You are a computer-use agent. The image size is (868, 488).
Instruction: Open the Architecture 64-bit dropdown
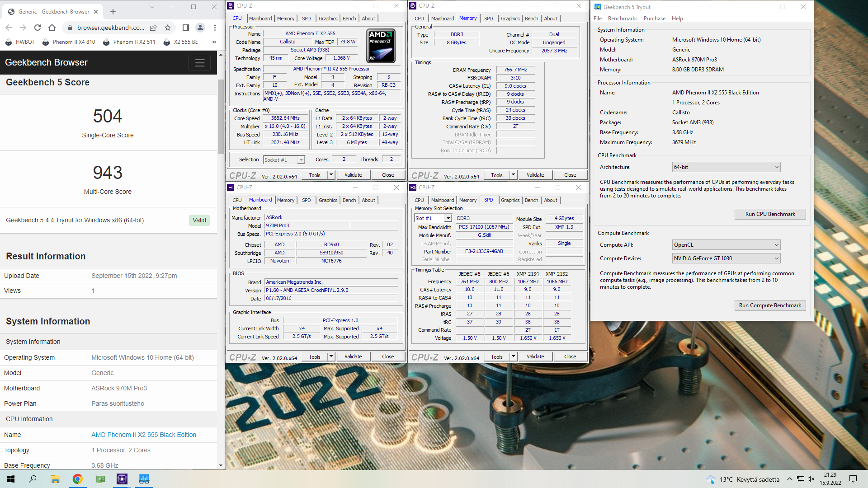(x=726, y=167)
